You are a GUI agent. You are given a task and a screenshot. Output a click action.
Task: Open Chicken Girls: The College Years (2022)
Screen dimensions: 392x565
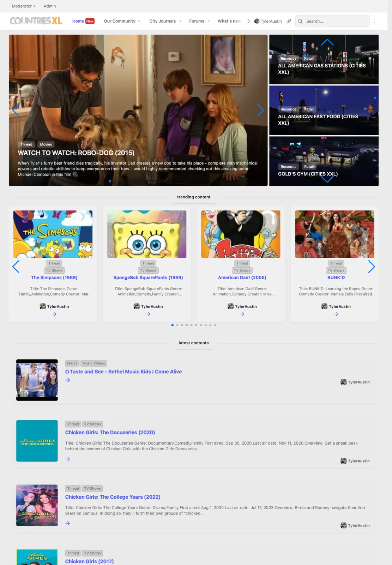pos(113,497)
